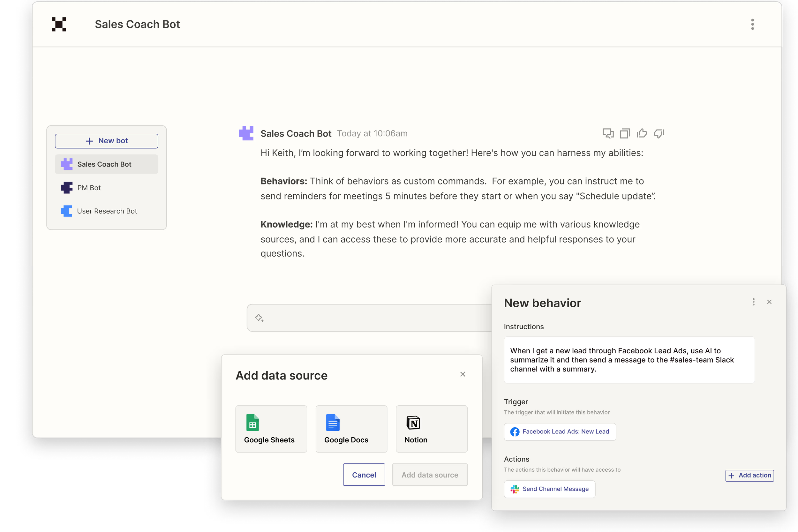Click the New bot button
This screenshot has width=798, height=532.
coord(107,141)
